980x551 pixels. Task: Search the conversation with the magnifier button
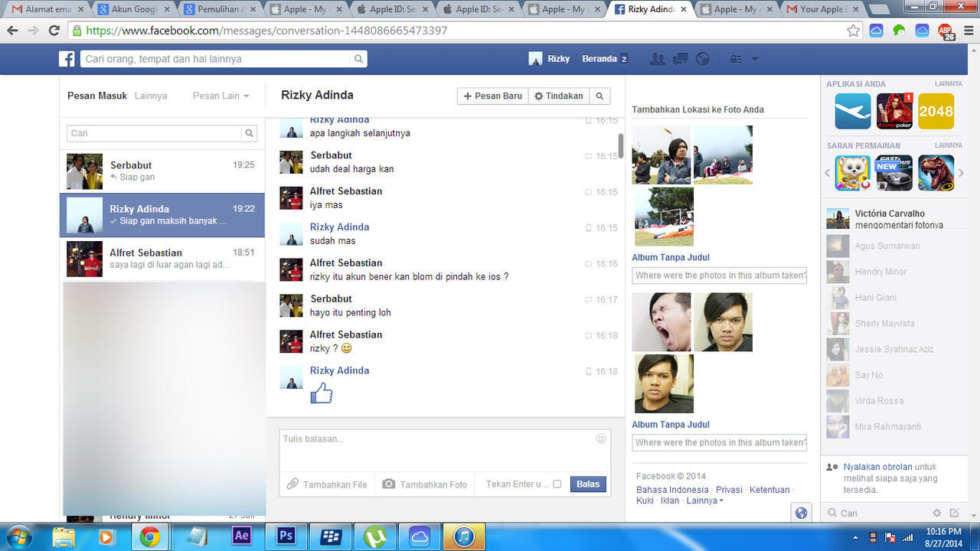[x=599, y=96]
